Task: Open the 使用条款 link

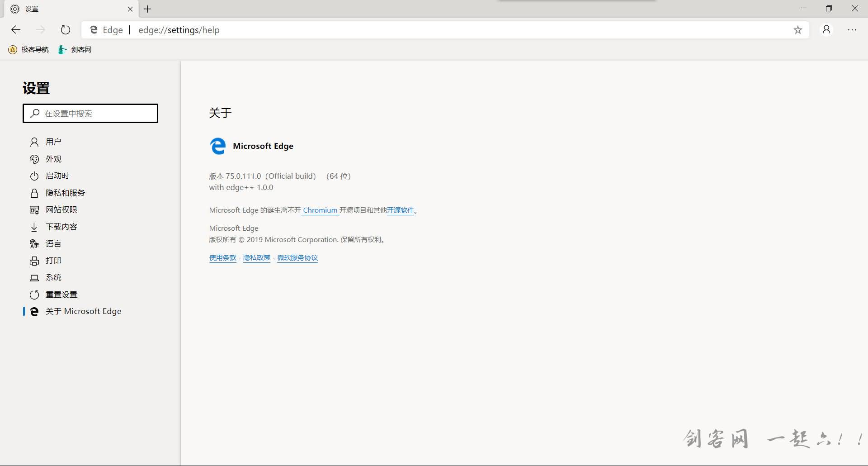Action: point(223,258)
